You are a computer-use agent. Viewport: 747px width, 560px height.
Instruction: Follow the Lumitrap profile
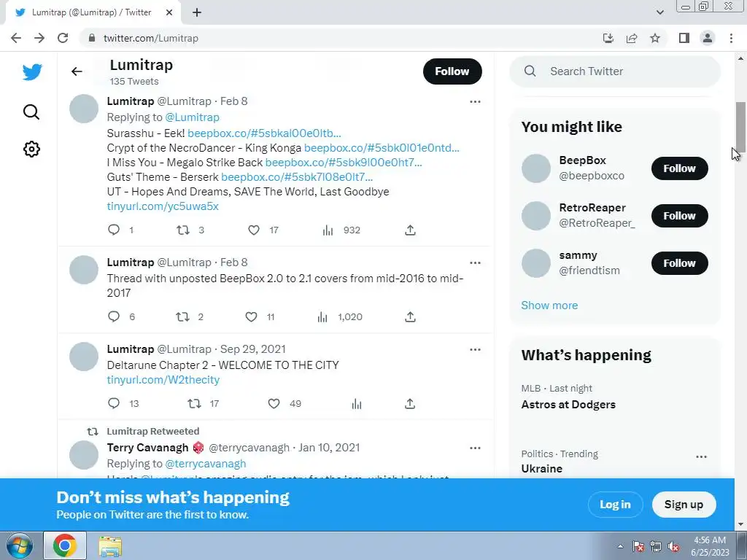[452, 71]
